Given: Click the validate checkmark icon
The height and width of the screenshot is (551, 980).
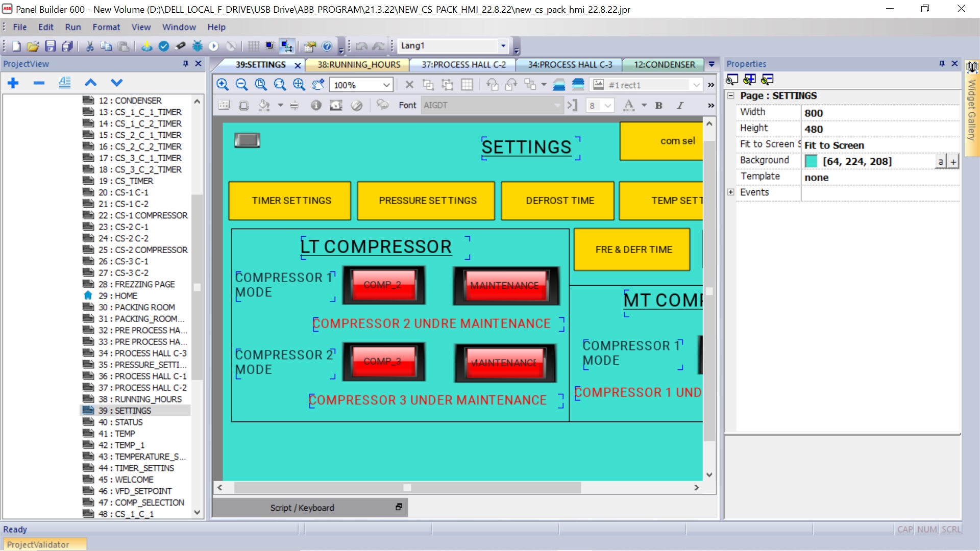Looking at the screenshot, I should click(163, 46).
